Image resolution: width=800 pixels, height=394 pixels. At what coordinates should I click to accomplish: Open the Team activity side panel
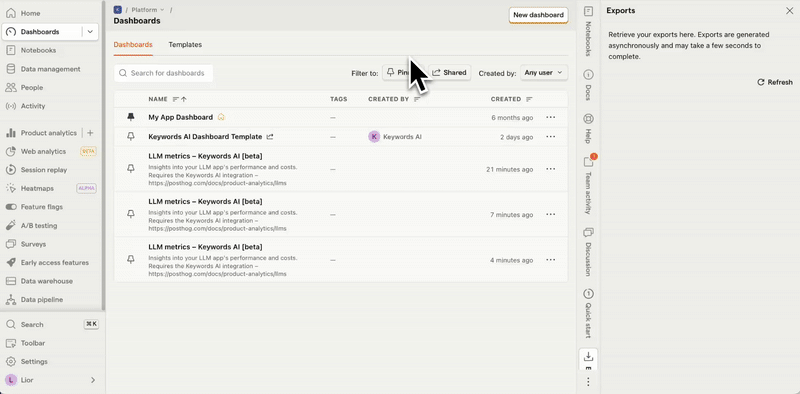pos(588,185)
